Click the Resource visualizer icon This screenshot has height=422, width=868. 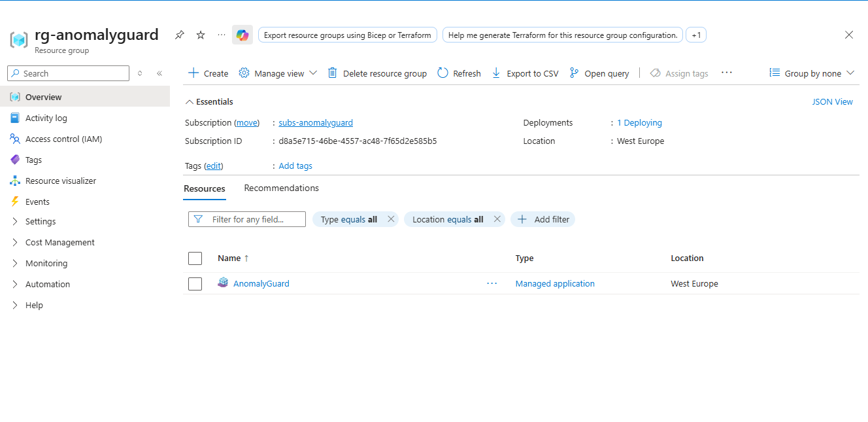click(x=15, y=181)
